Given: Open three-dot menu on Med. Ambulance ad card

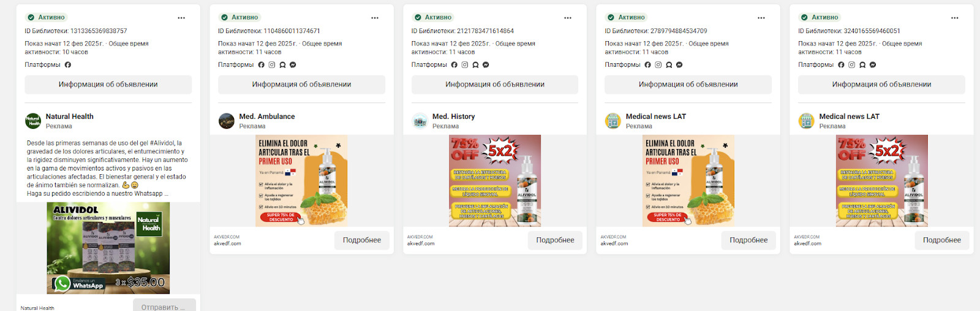Looking at the screenshot, I should point(375,18).
